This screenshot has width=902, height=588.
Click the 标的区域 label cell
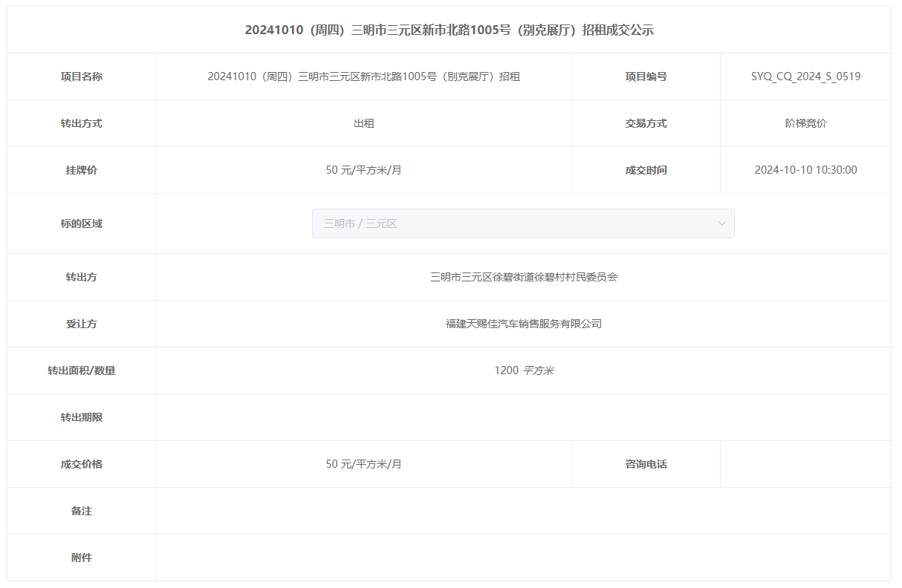click(x=81, y=223)
